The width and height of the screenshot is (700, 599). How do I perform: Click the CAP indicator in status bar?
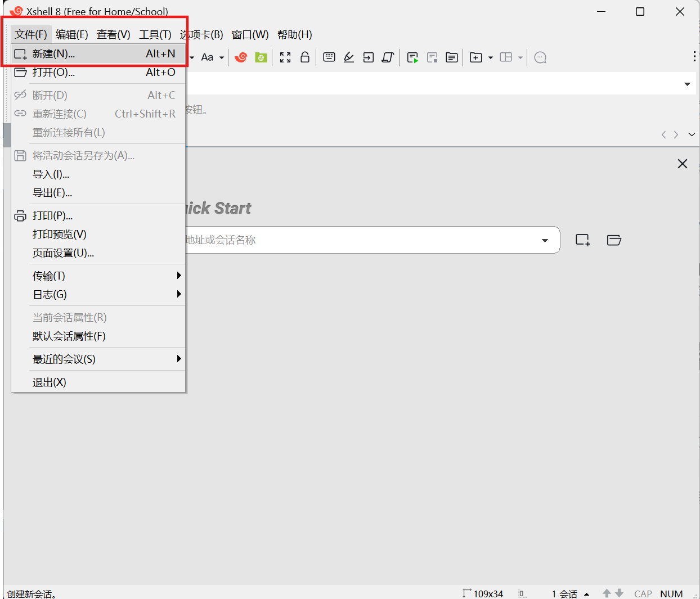pos(643,594)
